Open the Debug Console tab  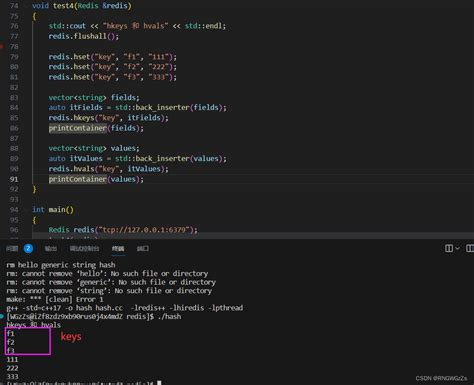84,249
